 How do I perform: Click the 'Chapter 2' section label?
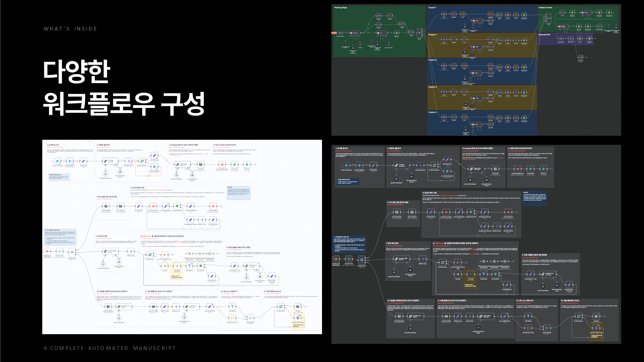[432, 35]
